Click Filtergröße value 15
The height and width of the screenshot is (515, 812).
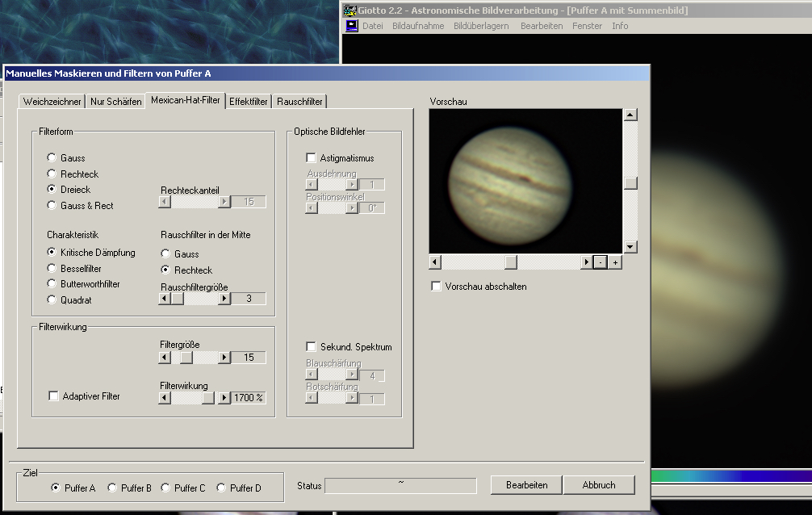point(249,358)
